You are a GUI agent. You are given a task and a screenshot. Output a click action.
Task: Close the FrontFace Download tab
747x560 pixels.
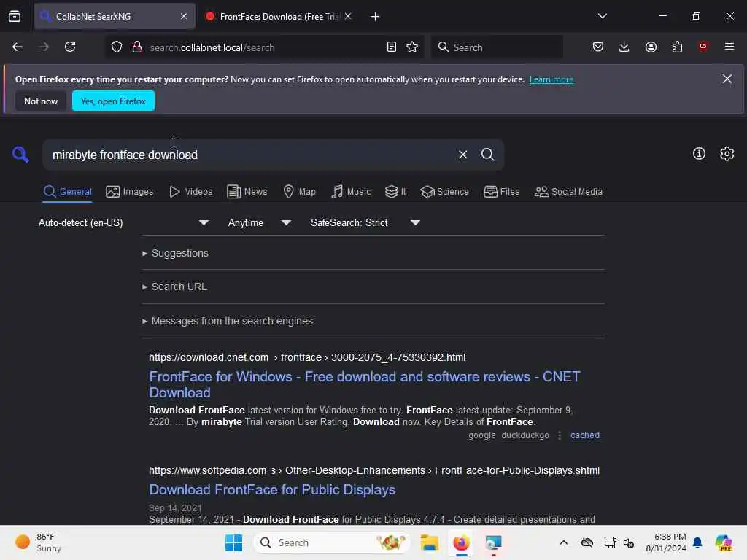coord(348,16)
